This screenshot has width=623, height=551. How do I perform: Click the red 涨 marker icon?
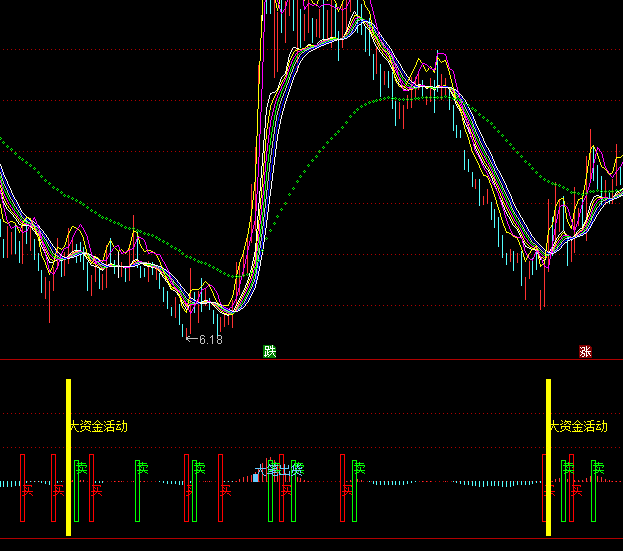pyautogui.click(x=584, y=351)
